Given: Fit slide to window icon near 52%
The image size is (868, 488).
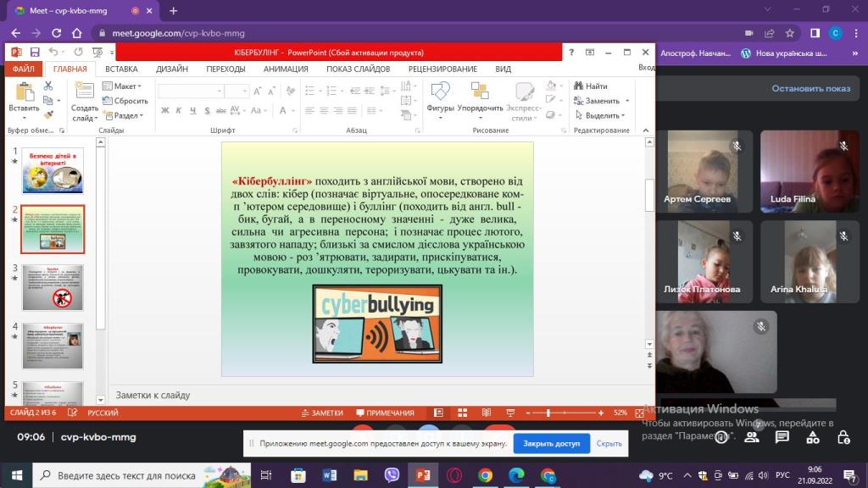Looking at the screenshot, I should [x=639, y=413].
